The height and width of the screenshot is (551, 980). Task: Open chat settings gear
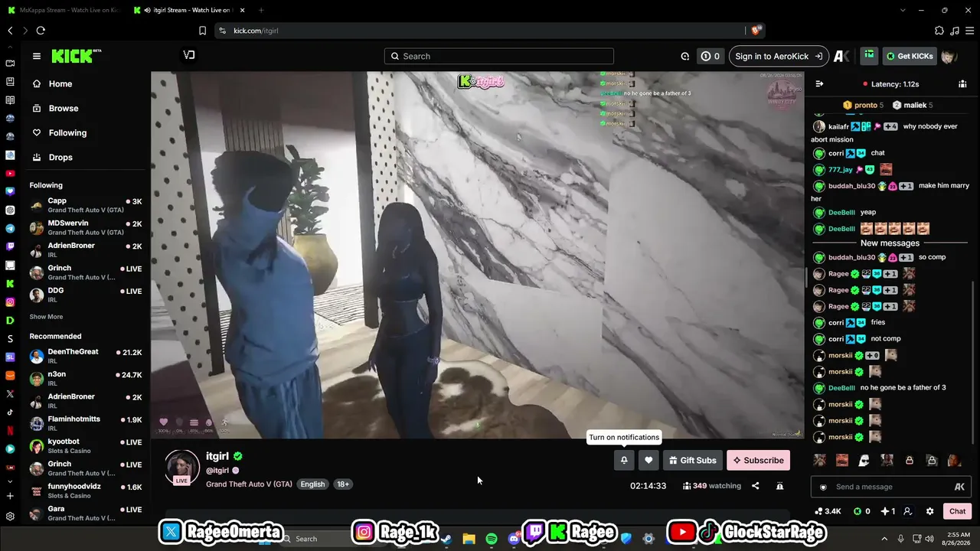point(929,511)
